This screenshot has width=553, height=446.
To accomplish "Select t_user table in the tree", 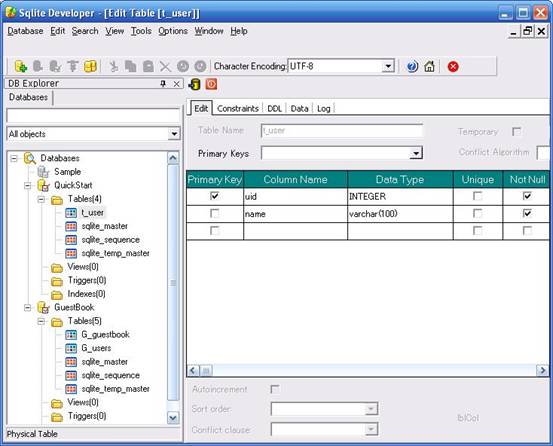I will 92,213.
